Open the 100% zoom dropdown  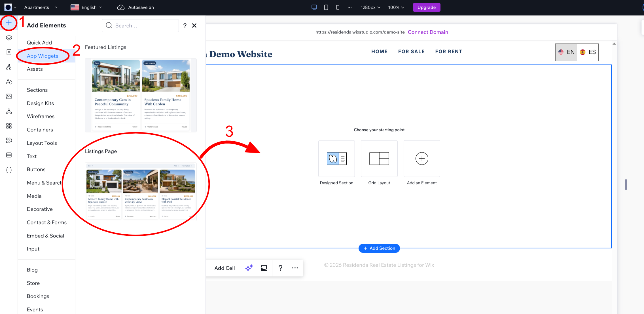[396, 7]
